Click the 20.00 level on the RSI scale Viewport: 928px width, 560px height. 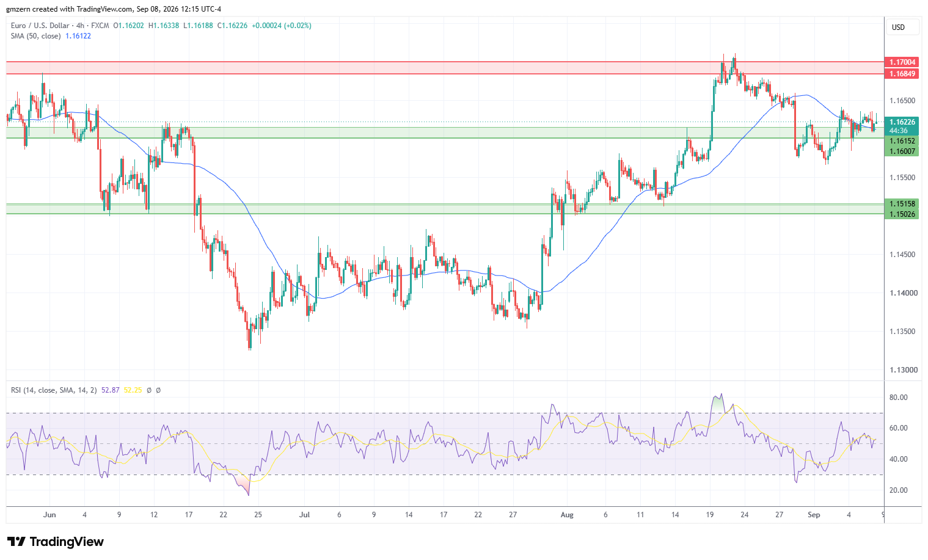click(898, 490)
